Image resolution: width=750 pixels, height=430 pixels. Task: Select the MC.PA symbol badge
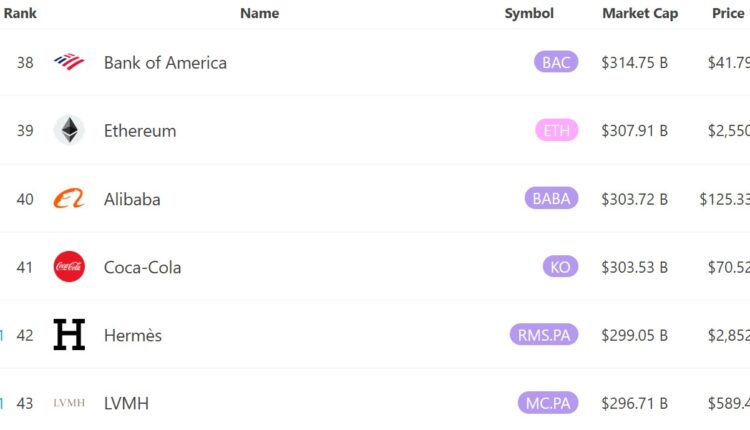(548, 403)
